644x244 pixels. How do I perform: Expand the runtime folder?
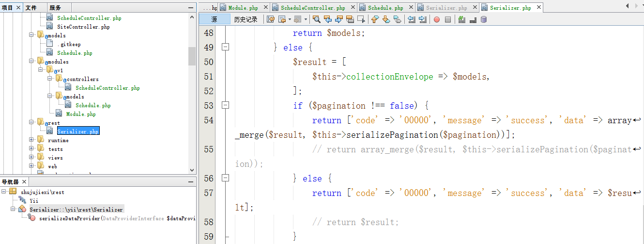tap(32, 140)
